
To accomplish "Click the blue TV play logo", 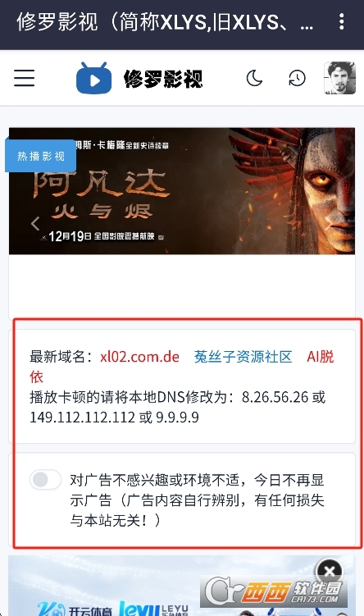I will click(93, 78).
